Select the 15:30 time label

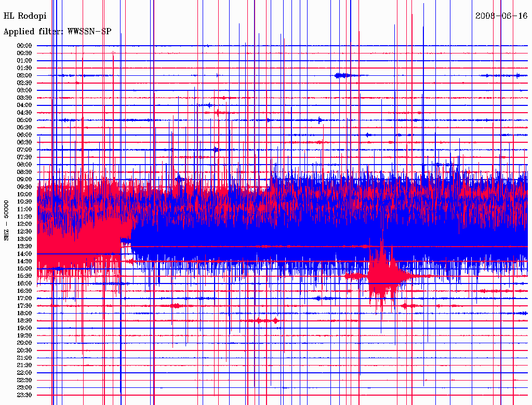pyautogui.click(x=24, y=276)
